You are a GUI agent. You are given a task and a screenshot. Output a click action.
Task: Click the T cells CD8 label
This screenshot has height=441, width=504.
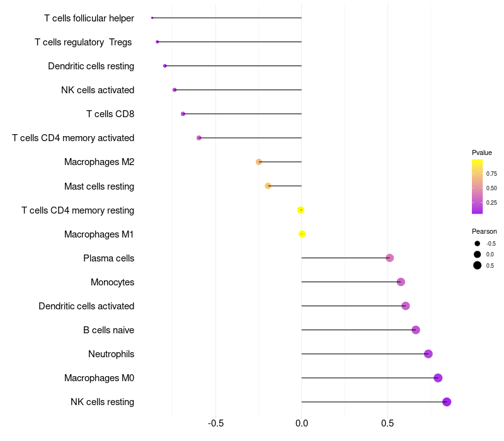coord(110,114)
